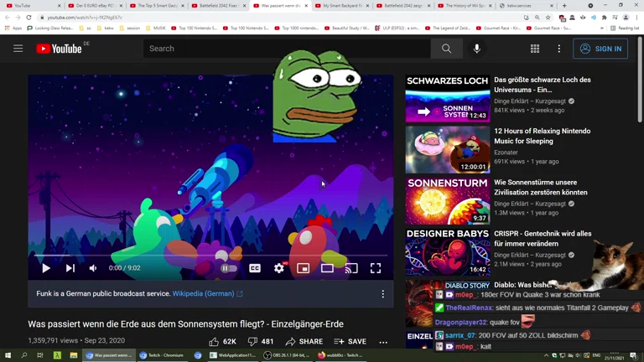Open a new browser tab
This screenshot has height=362, width=644.
pyautogui.click(x=564, y=6)
